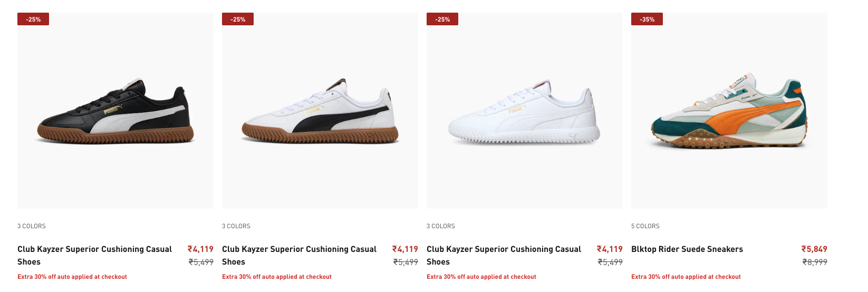Click the 5 COLORS label

pyautogui.click(x=645, y=226)
